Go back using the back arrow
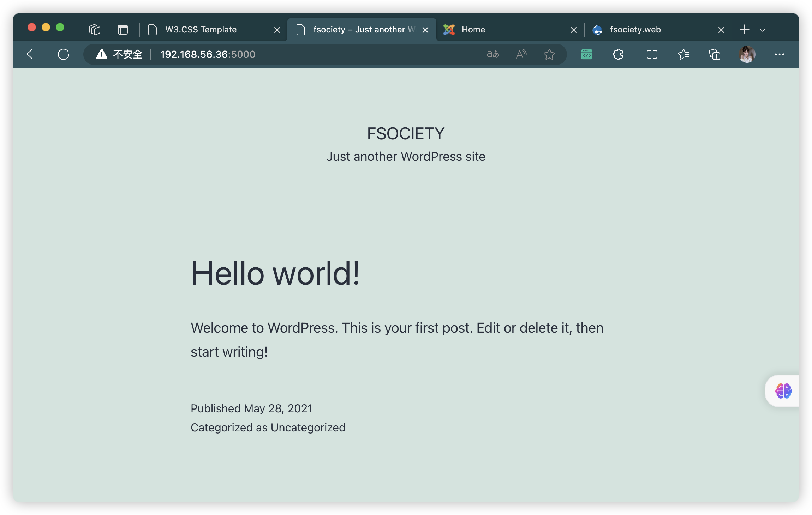Image resolution: width=812 pixels, height=515 pixels. click(32, 54)
